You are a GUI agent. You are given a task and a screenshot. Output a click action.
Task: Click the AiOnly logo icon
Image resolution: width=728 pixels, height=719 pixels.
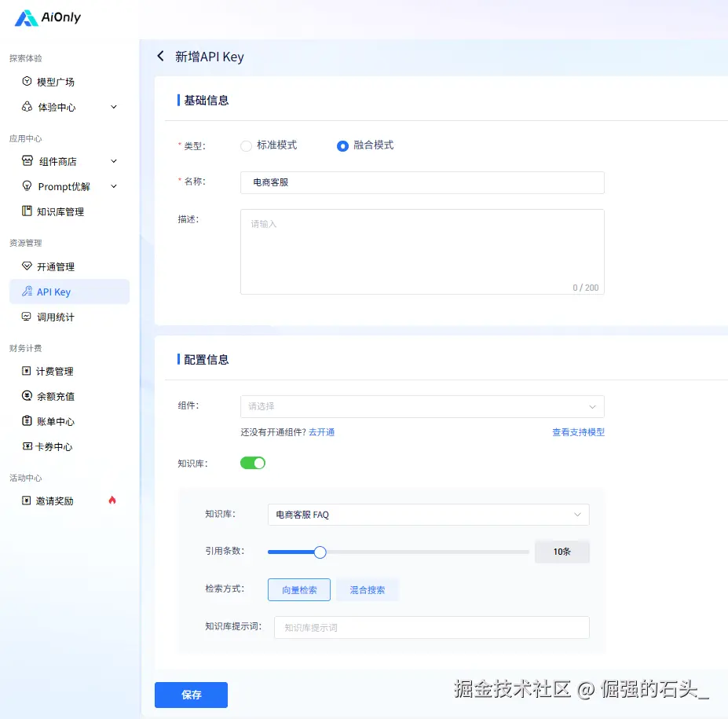tap(26, 18)
